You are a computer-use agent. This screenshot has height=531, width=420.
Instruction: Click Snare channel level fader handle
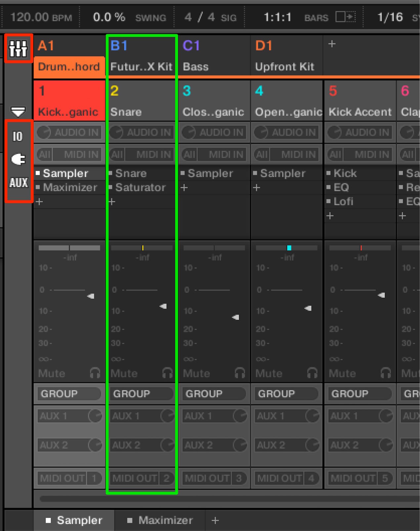163,306
